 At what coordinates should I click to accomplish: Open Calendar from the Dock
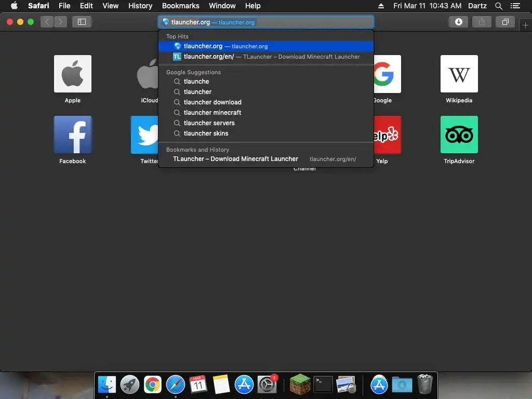[198, 384]
